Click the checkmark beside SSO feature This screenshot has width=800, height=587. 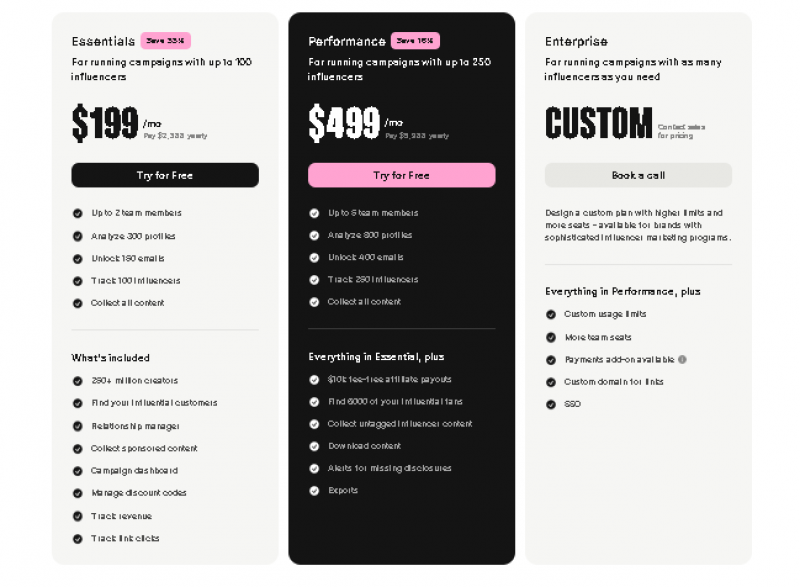[551, 404]
